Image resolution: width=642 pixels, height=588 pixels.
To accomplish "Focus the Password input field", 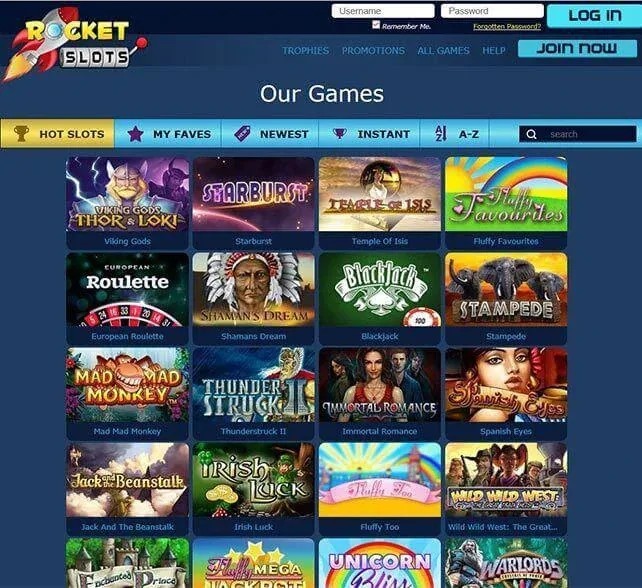I will pos(492,11).
